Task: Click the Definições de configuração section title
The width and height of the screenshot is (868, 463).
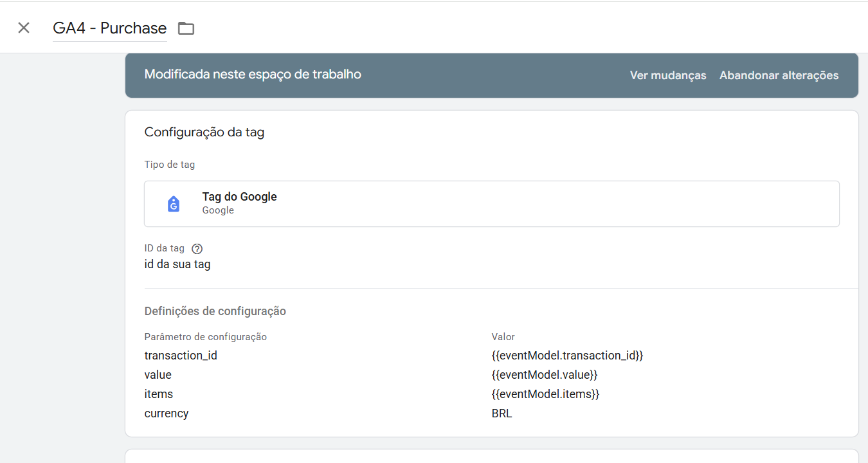Action: pos(215,311)
